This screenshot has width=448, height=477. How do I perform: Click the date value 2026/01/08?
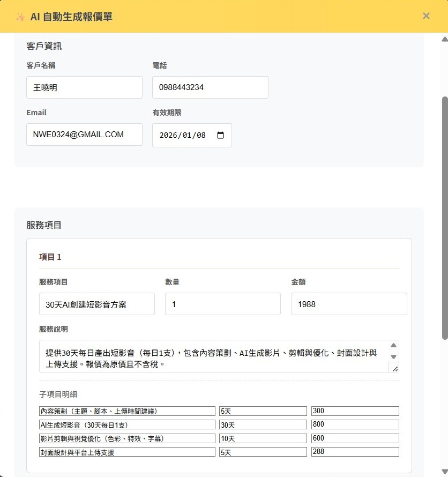click(181, 136)
